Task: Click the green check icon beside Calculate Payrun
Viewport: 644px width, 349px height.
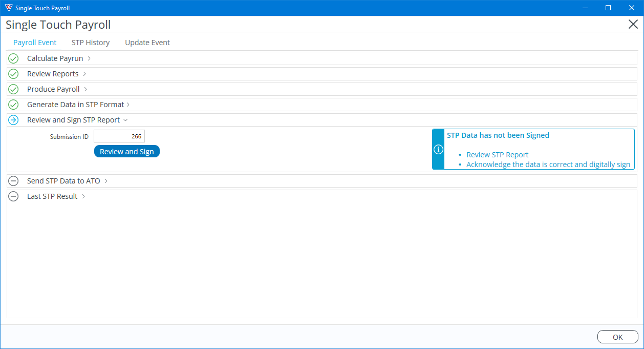Action: tap(13, 58)
